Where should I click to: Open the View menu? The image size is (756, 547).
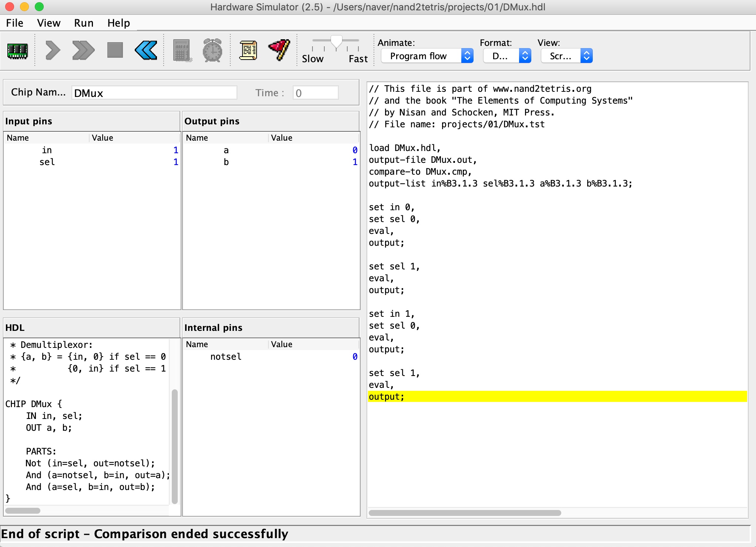click(x=48, y=23)
